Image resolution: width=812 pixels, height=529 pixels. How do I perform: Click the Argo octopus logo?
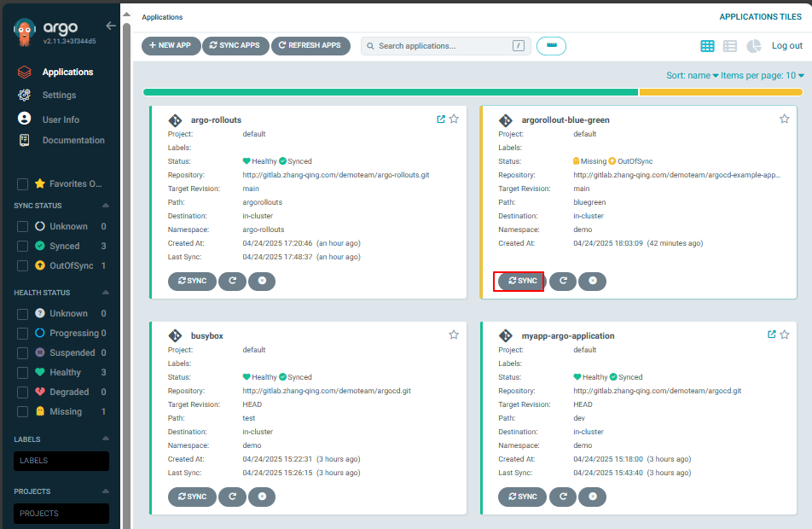click(25, 32)
